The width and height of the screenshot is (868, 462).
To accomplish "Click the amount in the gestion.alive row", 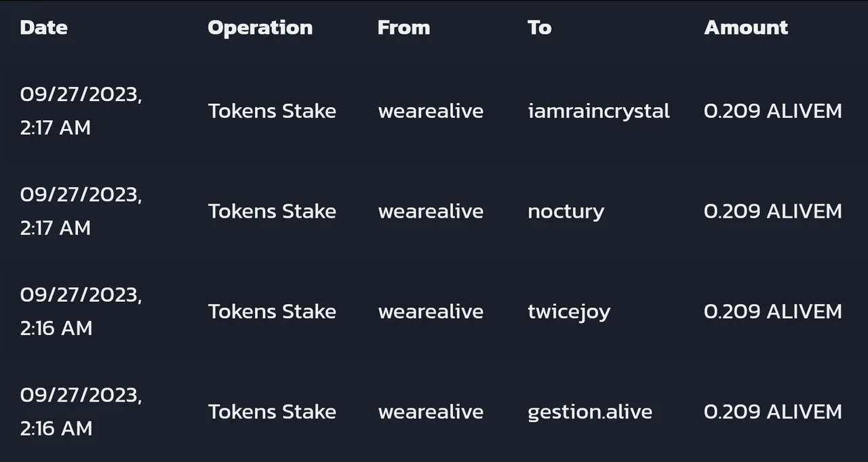I will pyautogui.click(x=772, y=412).
